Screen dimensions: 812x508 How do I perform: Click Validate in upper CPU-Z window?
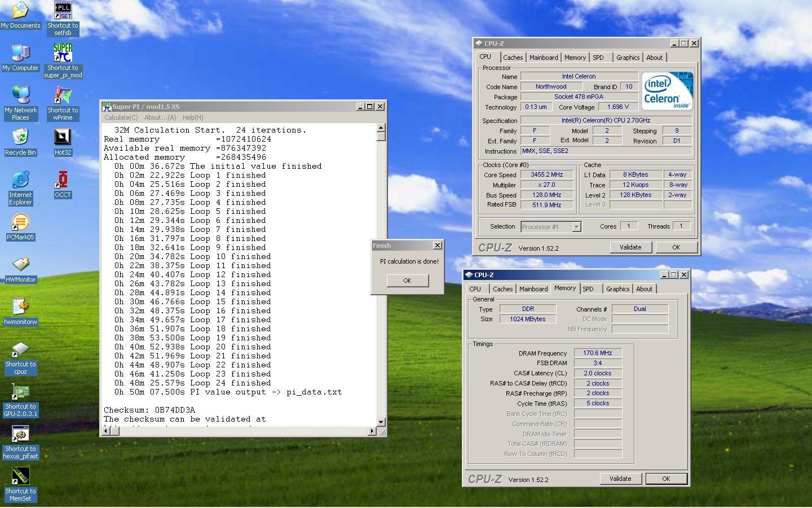pyautogui.click(x=630, y=247)
